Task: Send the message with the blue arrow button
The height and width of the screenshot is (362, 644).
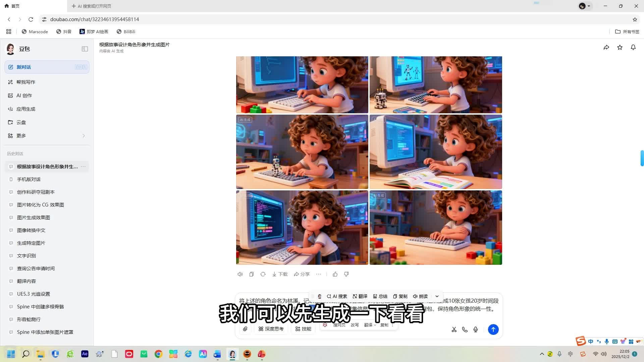Action: pyautogui.click(x=493, y=329)
